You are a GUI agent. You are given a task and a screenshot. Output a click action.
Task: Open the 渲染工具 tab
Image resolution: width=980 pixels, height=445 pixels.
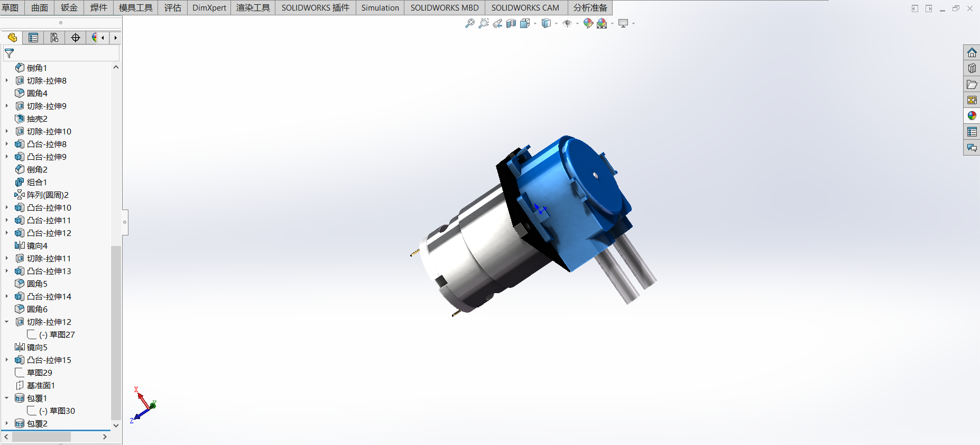tap(253, 7)
